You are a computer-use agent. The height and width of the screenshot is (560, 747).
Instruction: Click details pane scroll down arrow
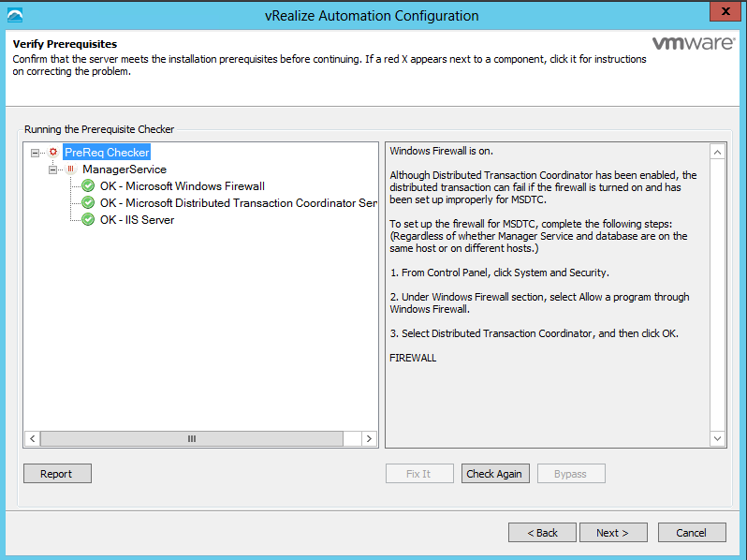click(717, 438)
